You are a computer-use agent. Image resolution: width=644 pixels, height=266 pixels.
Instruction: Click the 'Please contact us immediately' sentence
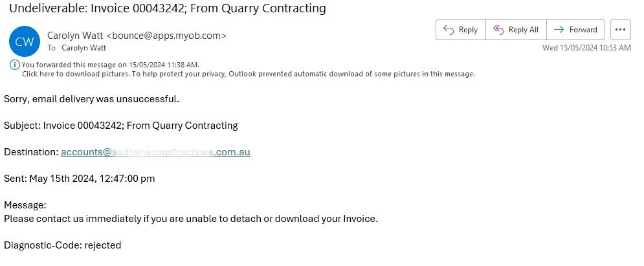(x=190, y=219)
